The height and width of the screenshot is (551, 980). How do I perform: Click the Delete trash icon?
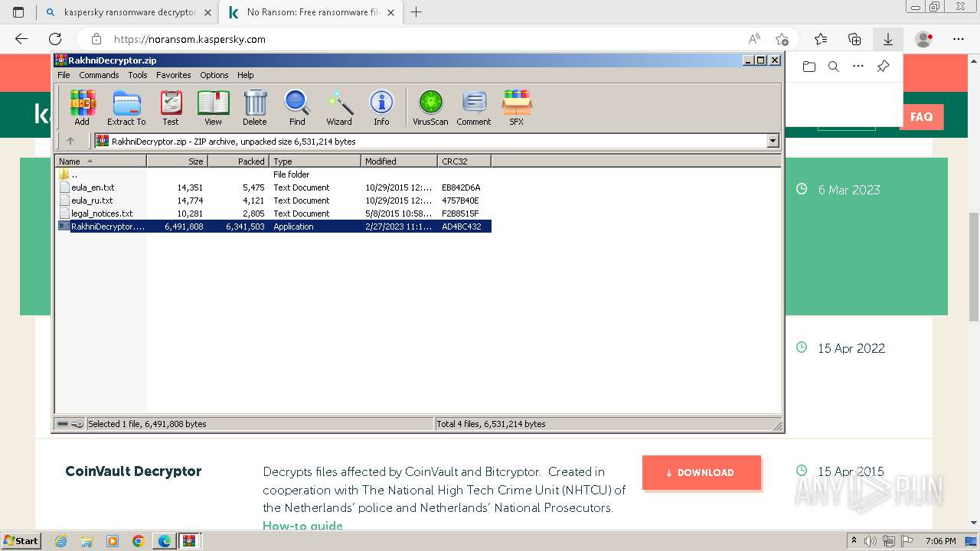click(255, 108)
